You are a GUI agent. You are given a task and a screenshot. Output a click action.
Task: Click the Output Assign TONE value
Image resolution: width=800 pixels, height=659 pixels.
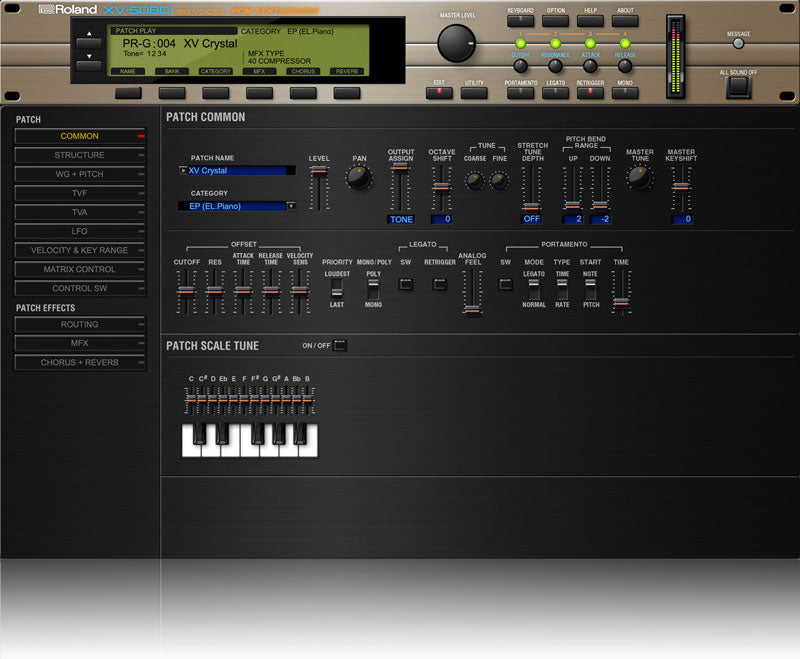401,219
